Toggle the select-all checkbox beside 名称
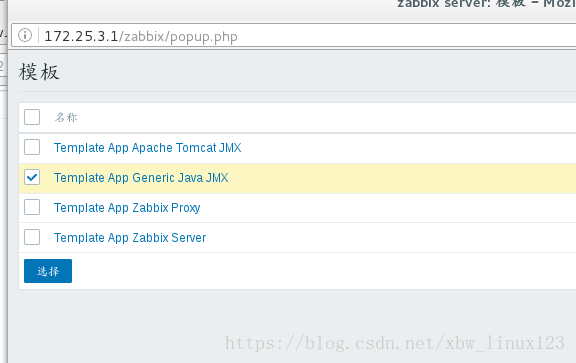 [32, 117]
